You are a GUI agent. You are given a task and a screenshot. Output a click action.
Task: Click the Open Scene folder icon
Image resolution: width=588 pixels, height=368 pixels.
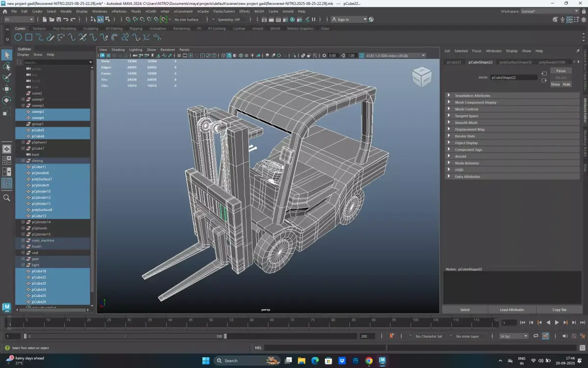(51, 20)
